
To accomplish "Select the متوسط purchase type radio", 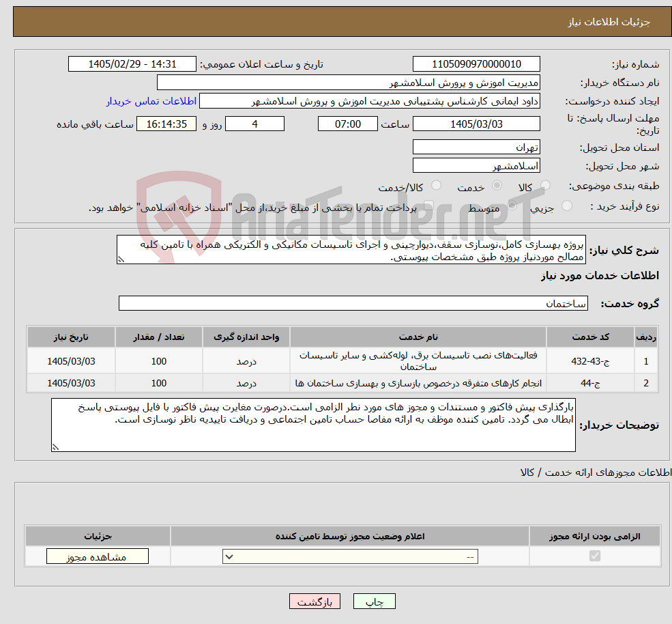I will 512,206.
